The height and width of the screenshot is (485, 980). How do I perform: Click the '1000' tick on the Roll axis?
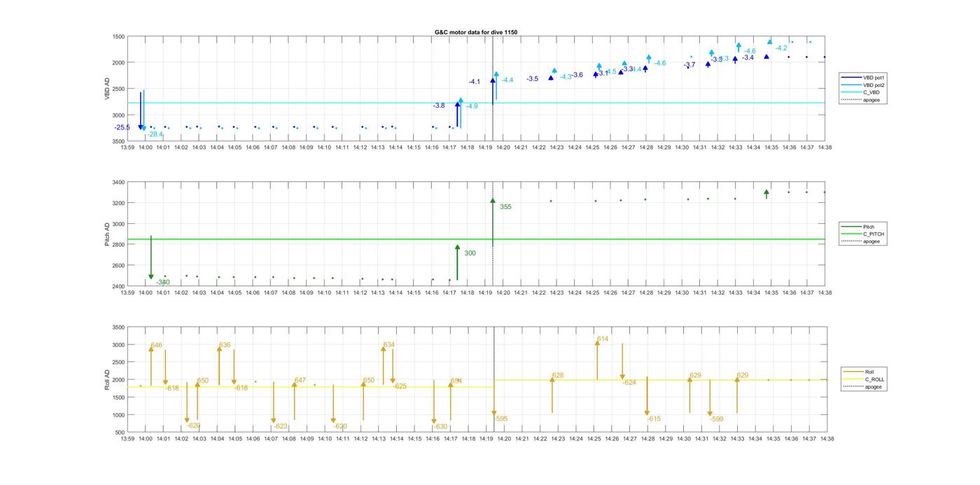[118, 415]
